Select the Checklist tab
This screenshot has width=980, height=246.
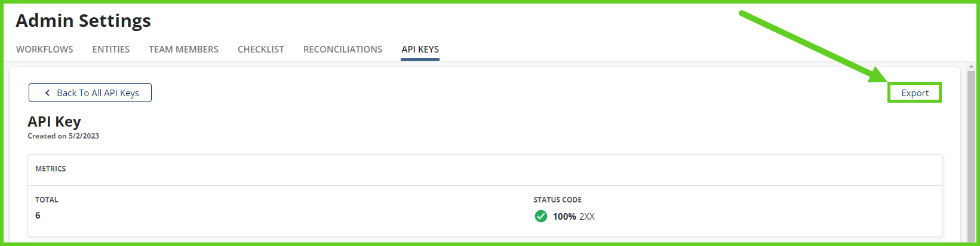click(261, 50)
